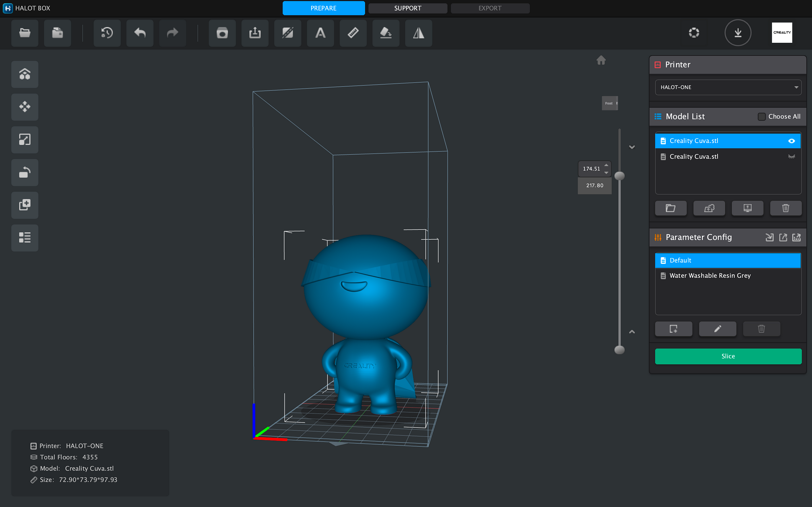Click the down chevron beside layer slider
The height and width of the screenshot is (507, 812).
tap(632, 147)
